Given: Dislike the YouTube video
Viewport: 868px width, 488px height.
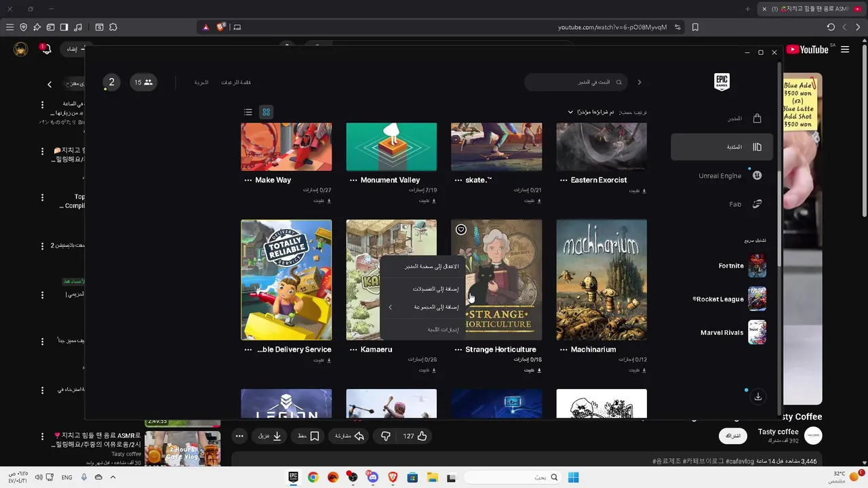Looking at the screenshot, I should (x=385, y=436).
